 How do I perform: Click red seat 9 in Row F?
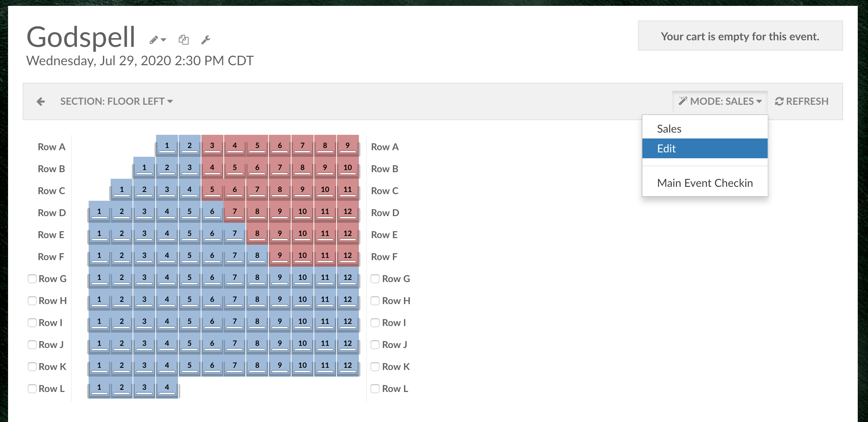tap(280, 256)
